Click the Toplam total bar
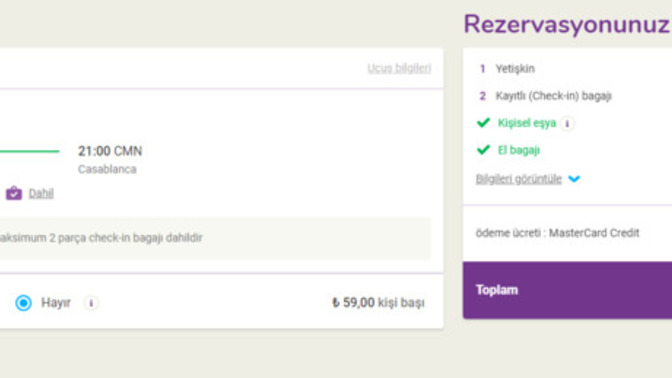Screen dimensions: 672x378 click(x=567, y=290)
